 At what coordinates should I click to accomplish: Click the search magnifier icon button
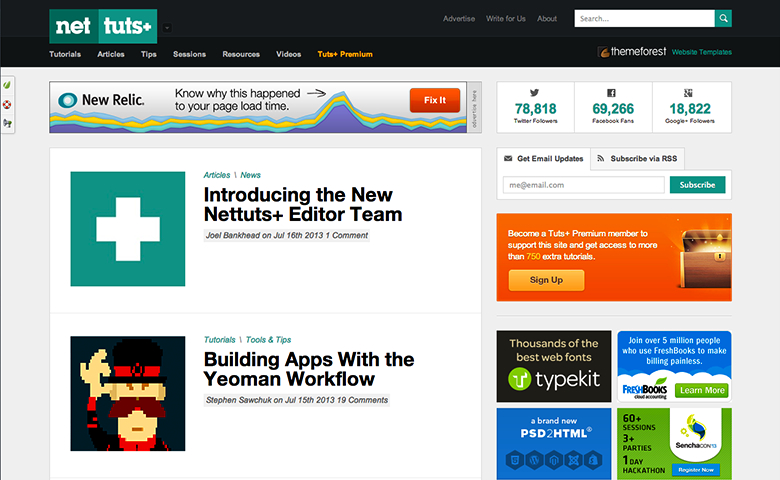click(x=723, y=18)
